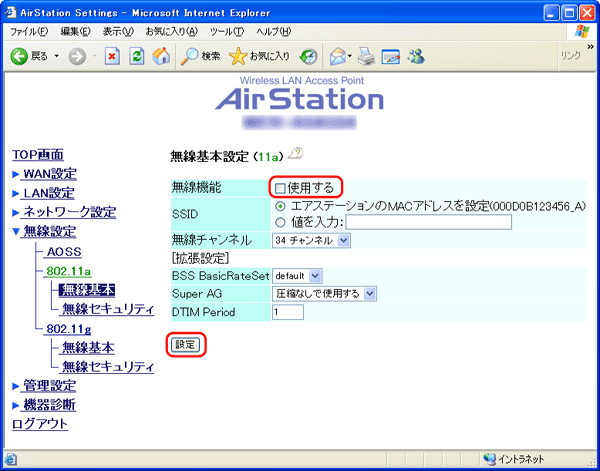The width and height of the screenshot is (600, 471).
Task: Open 無線セキュリティ under 802.11a
Action: coord(108,310)
